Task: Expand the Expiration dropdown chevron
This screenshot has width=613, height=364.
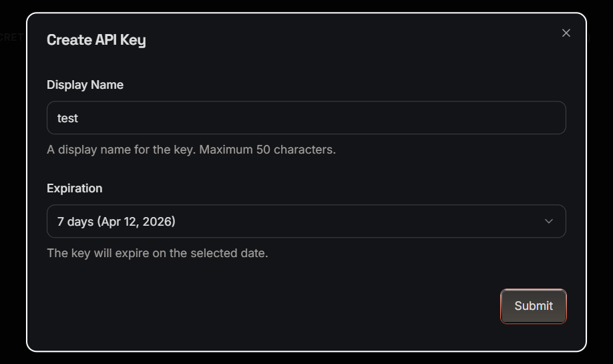Action: (x=548, y=221)
